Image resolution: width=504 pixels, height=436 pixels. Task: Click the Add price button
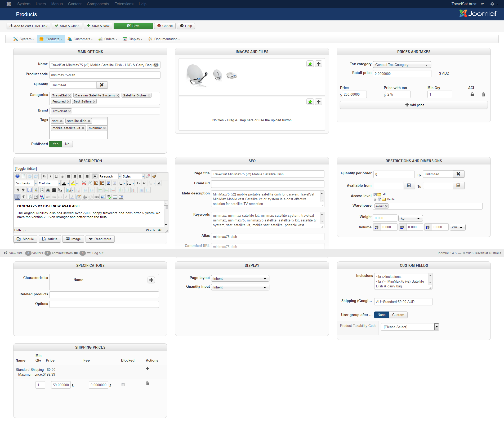(414, 105)
